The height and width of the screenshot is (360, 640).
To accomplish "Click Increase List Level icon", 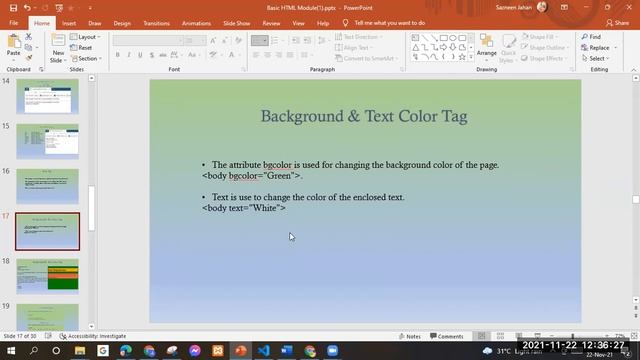I will 307,40.
